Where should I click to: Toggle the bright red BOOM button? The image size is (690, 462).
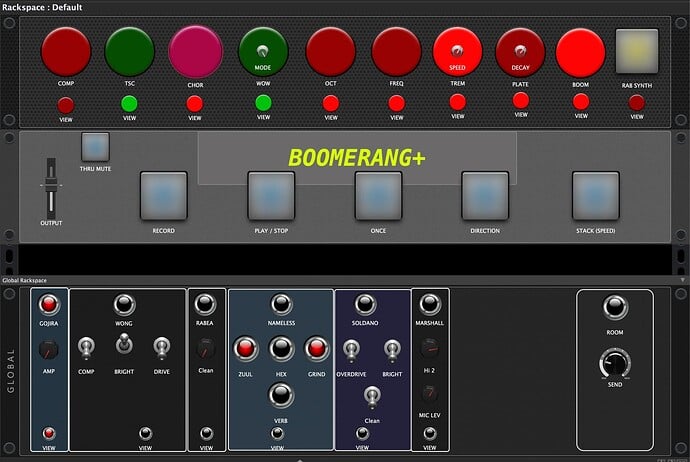click(x=580, y=53)
